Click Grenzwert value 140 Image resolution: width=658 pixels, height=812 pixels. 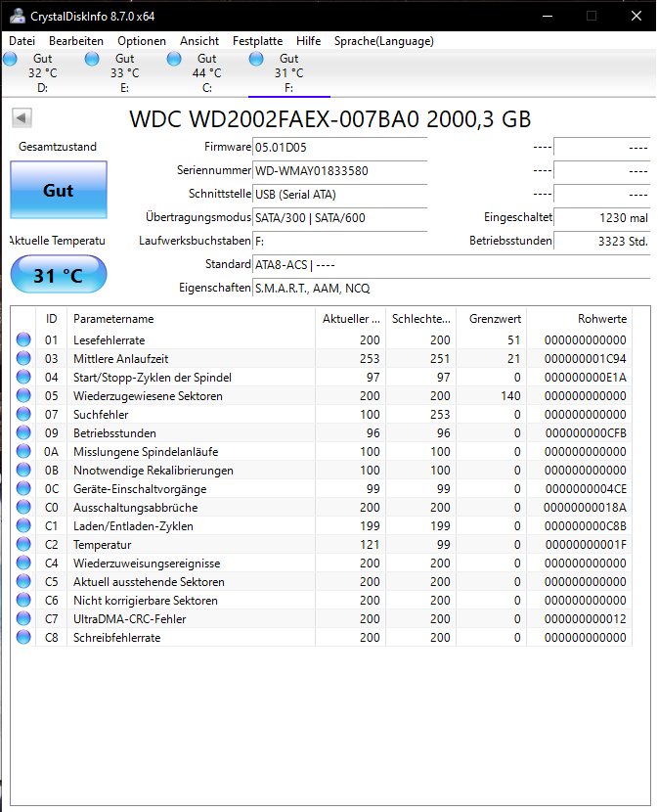(510, 396)
